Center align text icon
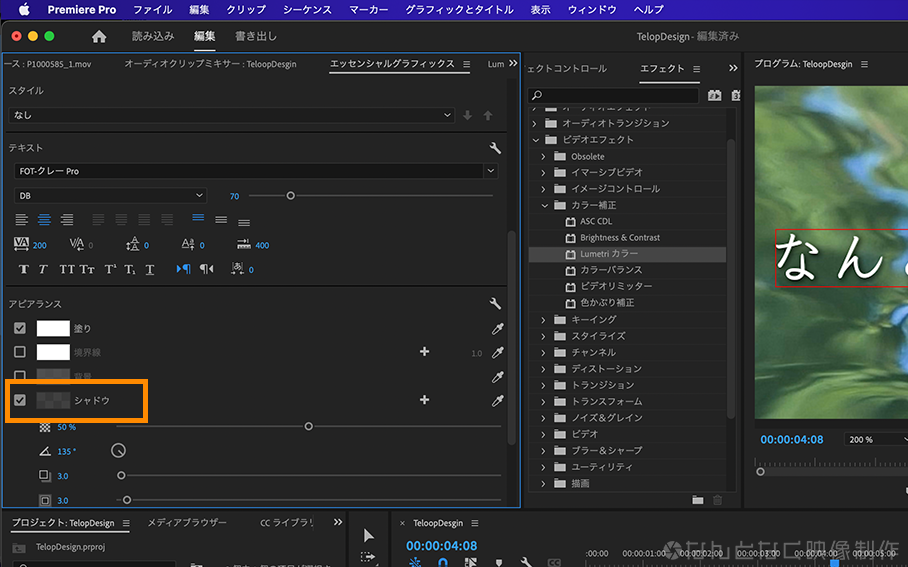 44,220
